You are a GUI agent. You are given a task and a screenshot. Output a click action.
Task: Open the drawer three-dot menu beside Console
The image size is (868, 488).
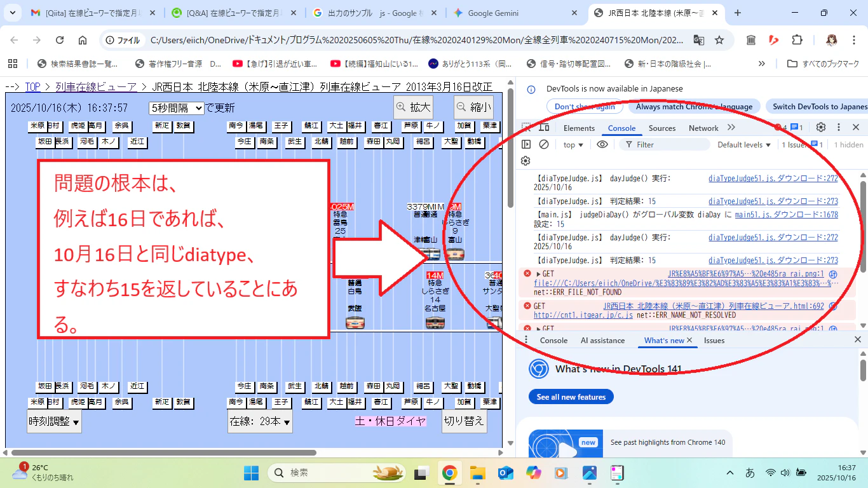click(526, 341)
